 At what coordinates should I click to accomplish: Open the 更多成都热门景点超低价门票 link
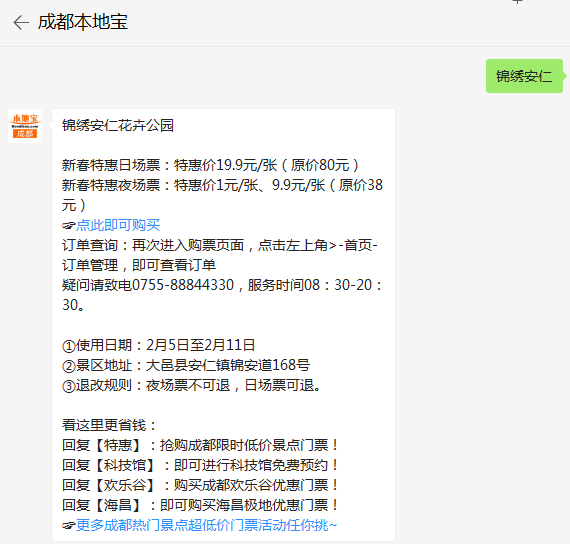click(x=206, y=525)
